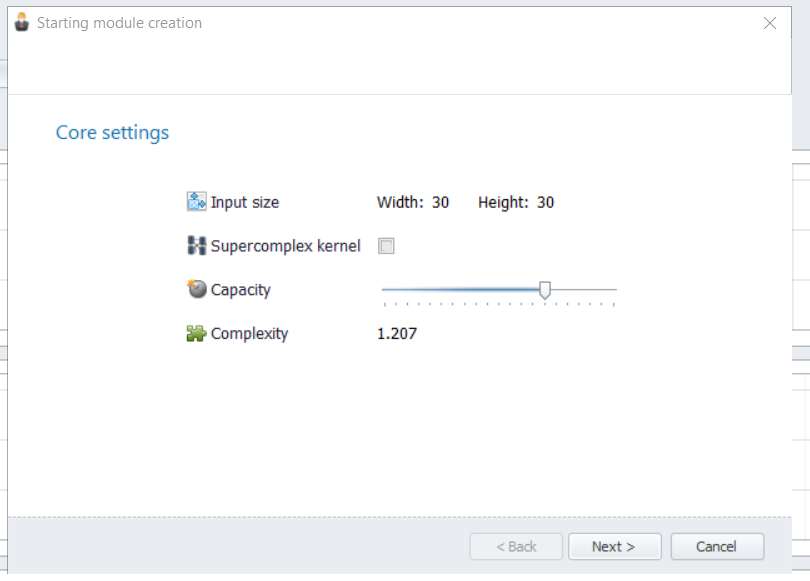The height and width of the screenshot is (581, 810).
Task: Click the Width value 30
Action: click(x=440, y=202)
